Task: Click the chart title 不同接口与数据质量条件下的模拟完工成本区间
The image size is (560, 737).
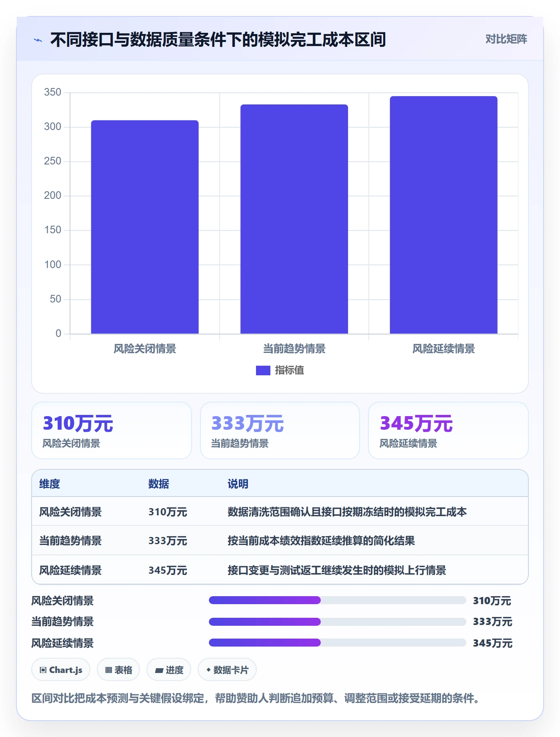Action: tap(218, 40)
